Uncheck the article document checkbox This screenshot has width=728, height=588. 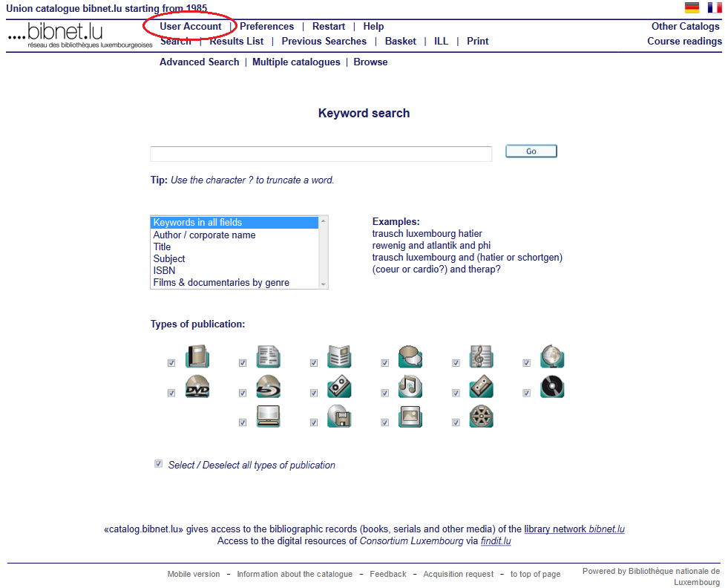pyautogui.click(x=243, y=363)
